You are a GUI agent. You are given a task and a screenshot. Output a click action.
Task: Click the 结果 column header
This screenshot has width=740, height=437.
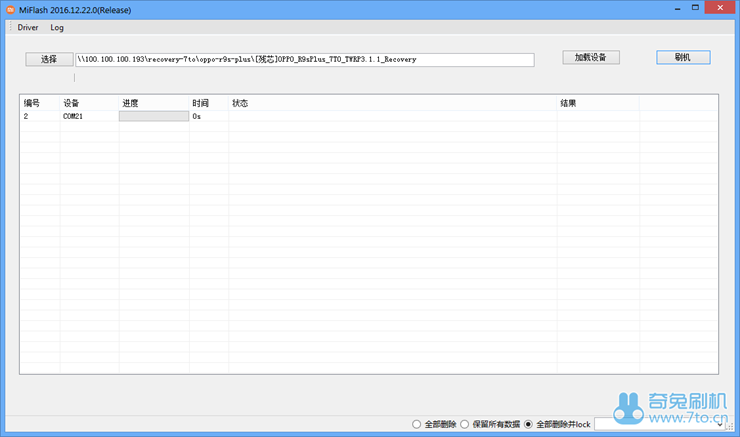tap(598, 103)
